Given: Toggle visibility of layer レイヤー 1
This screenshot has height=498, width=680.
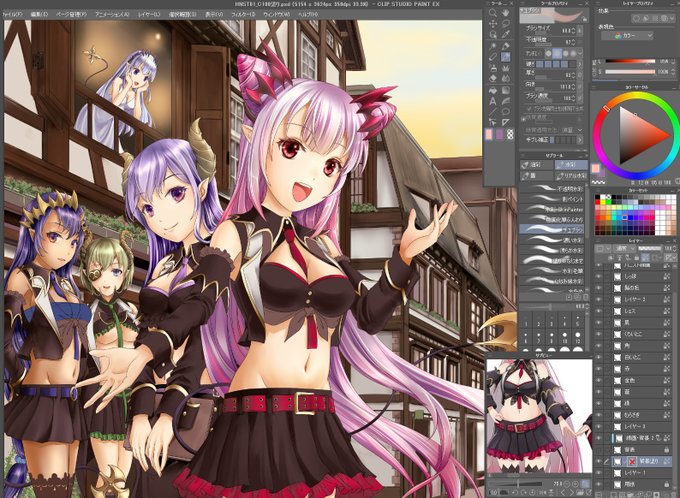Looking at the screenshot, I should 599,472.
